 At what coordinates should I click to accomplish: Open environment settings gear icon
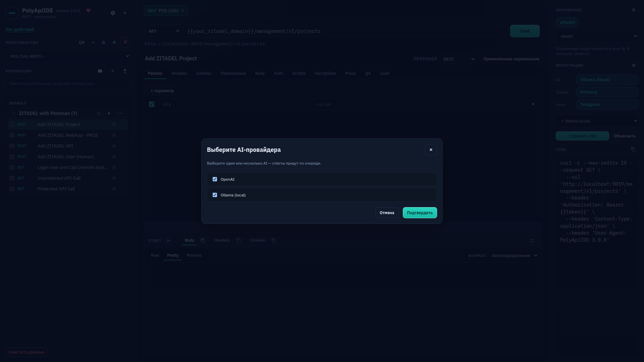[634, 10]
